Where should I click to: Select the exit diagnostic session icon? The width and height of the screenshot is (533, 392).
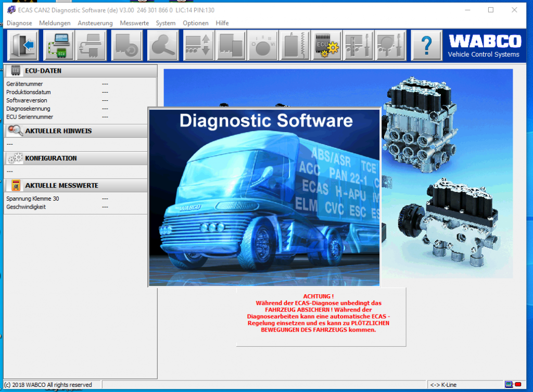click(22, 45)
